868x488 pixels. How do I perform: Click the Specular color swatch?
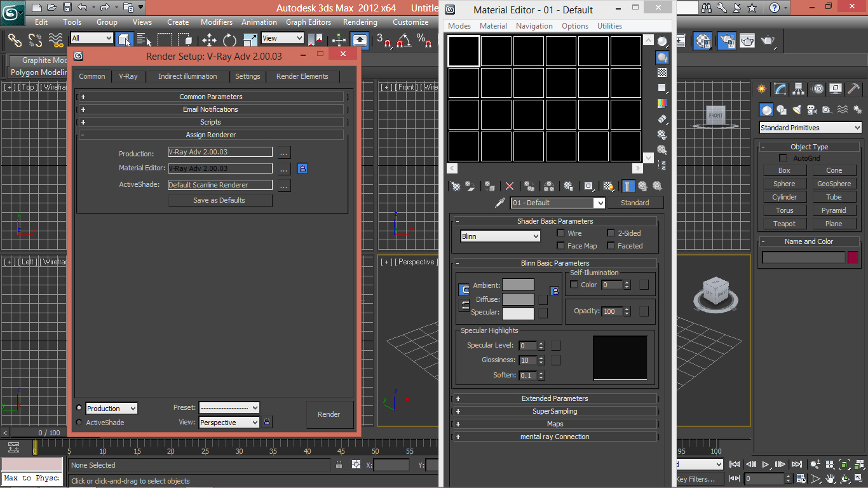(x=518, y=313)
